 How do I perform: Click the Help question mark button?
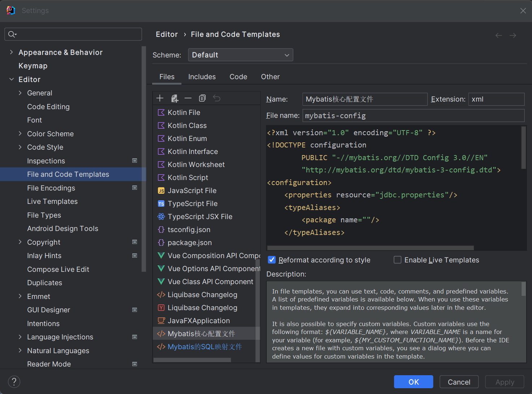(x=14, y=382)
